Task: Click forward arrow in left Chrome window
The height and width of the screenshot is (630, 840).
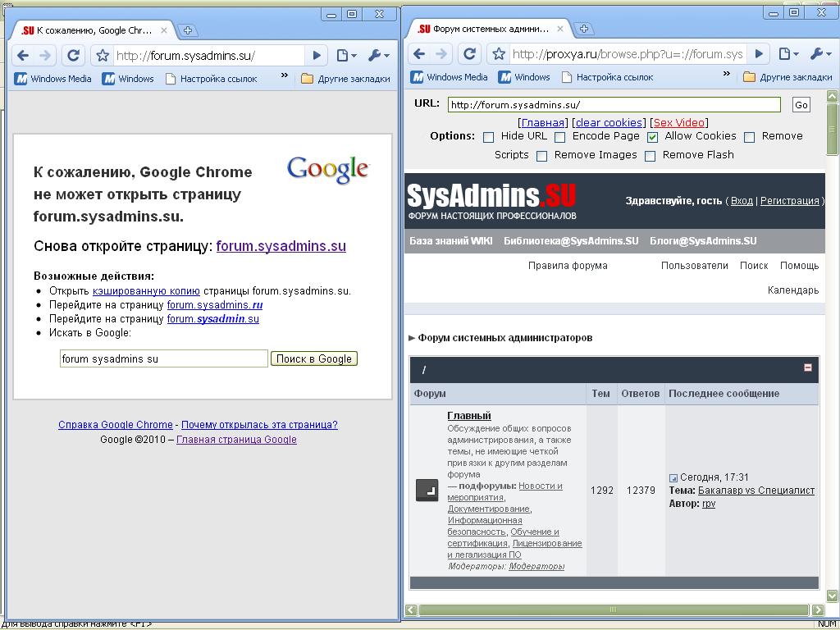Action: [46, 55]
